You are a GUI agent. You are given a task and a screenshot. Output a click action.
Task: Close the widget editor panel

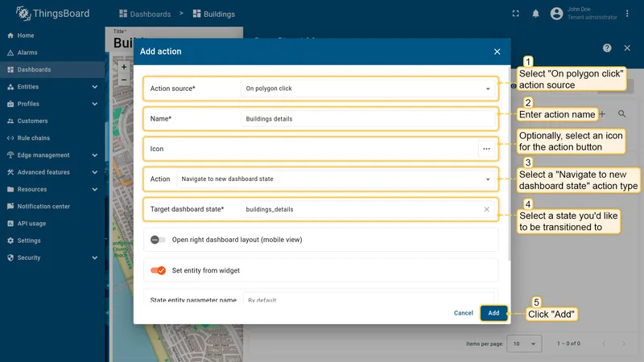[x=627, y=48]
